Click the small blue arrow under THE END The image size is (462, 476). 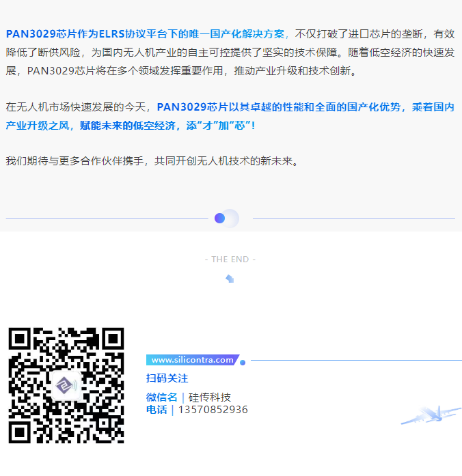click(230, 279)
